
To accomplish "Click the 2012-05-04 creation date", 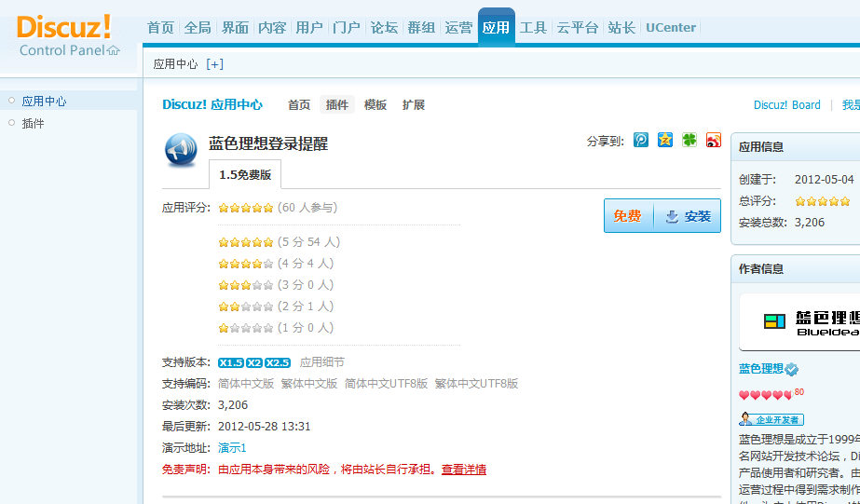I will click(825, 180).
